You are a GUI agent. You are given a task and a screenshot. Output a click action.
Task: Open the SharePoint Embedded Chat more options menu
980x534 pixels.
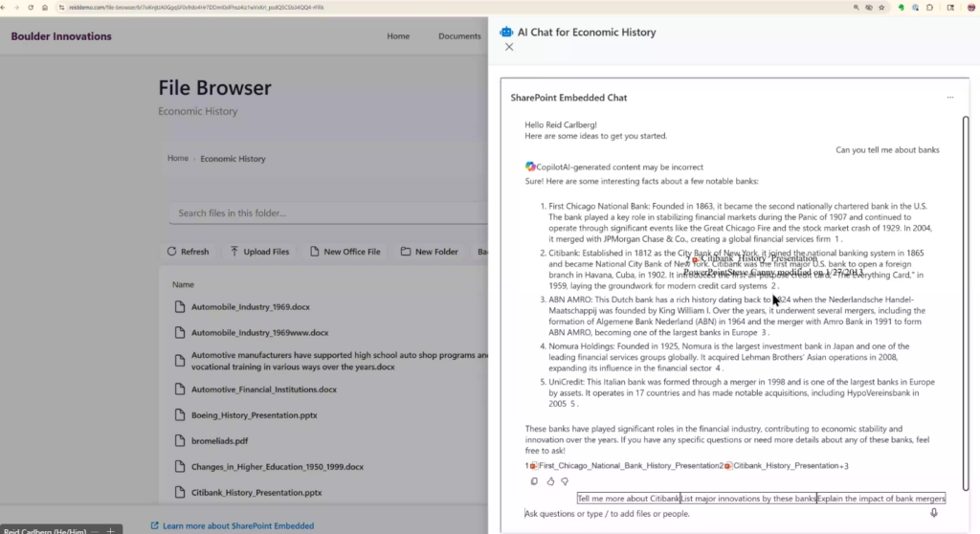[x=949, y=98]
